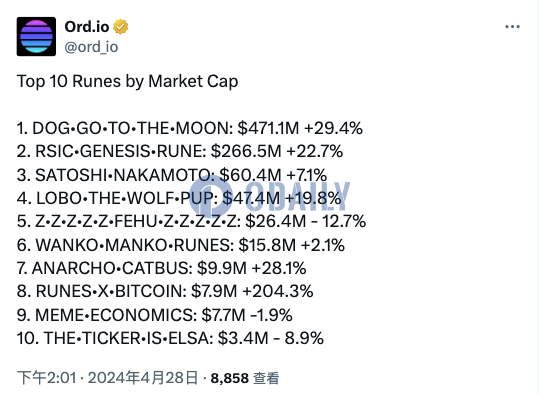The height and width of the screenshot is (394, 539).
Task: Select the WANKO•MANKO•RUNES line
Action: [181, 245]
